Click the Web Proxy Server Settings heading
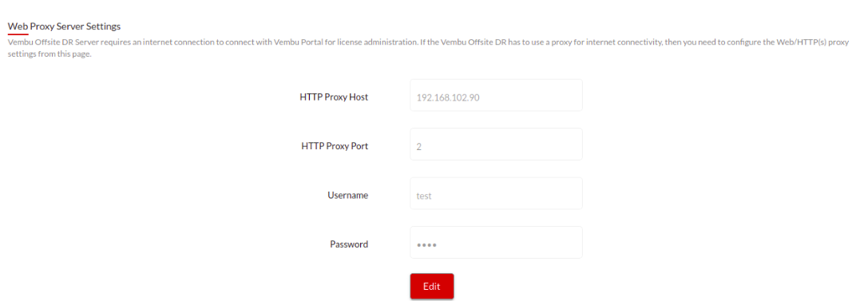This screenshot has width=868, height=301. [64, 26]
